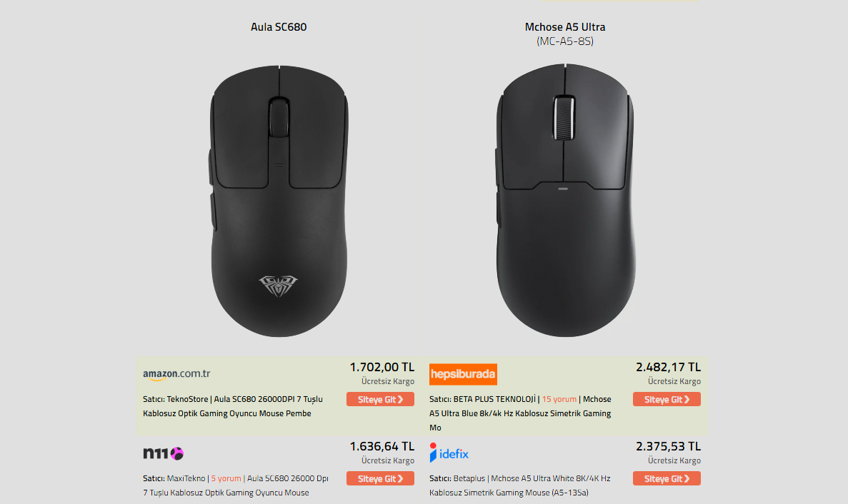Select the 2.375,53 TL price

(x=668, y=446)
